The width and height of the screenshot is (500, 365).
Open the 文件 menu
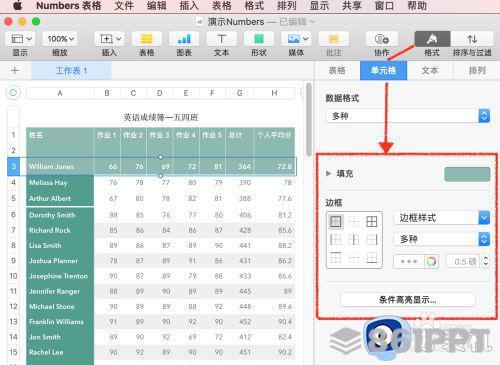(124, 6)
